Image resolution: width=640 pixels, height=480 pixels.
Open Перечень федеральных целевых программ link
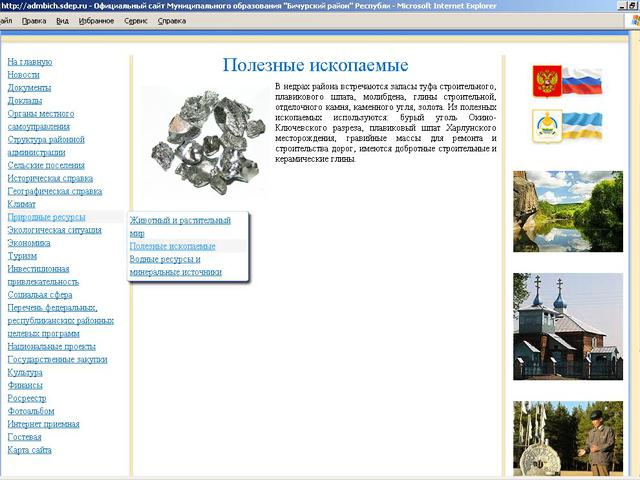pos(60,321)
